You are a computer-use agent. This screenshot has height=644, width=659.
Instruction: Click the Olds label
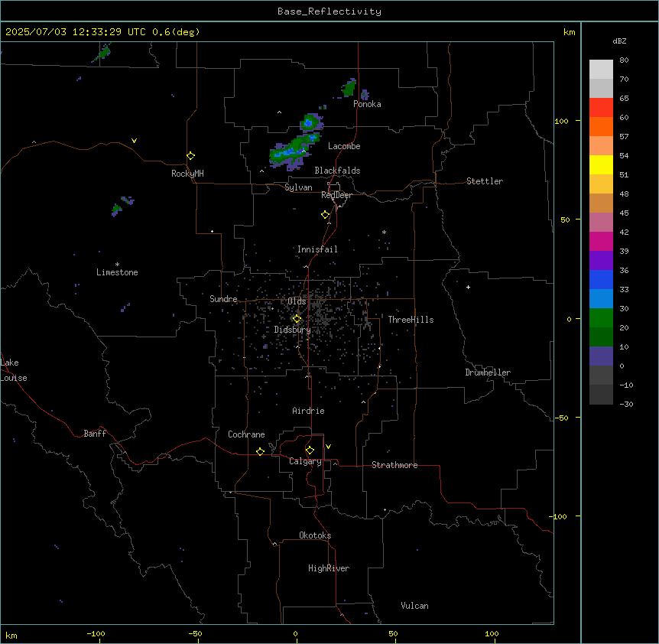click(x=297, y=301)
